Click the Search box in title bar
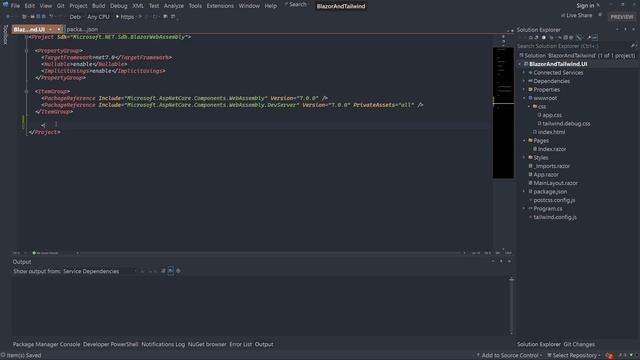Screen dimensions: 640x360 [298, 4]
